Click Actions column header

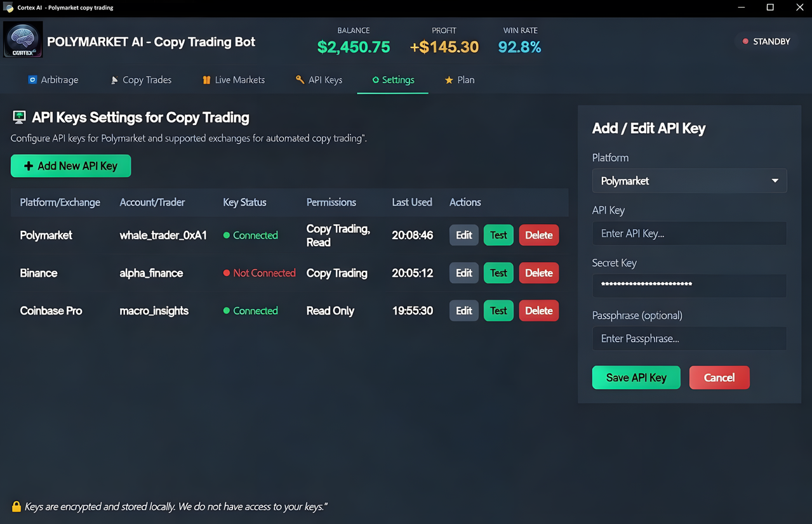465,202
